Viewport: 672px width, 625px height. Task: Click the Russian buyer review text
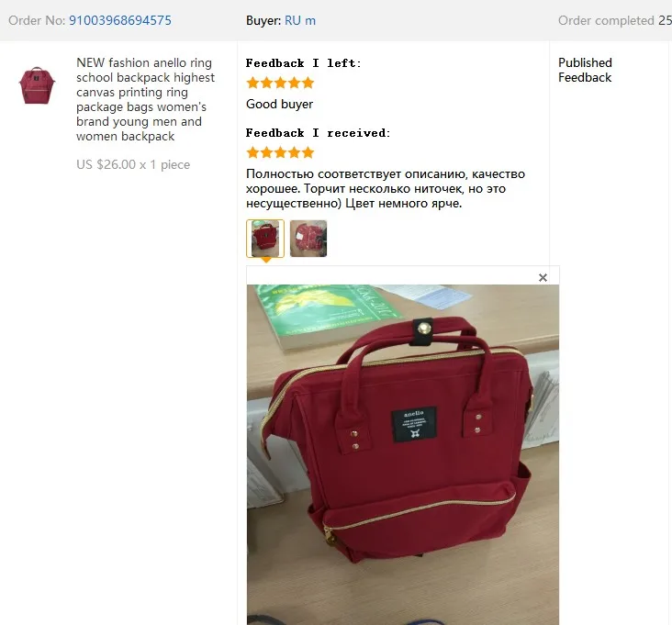coord(386,188)
